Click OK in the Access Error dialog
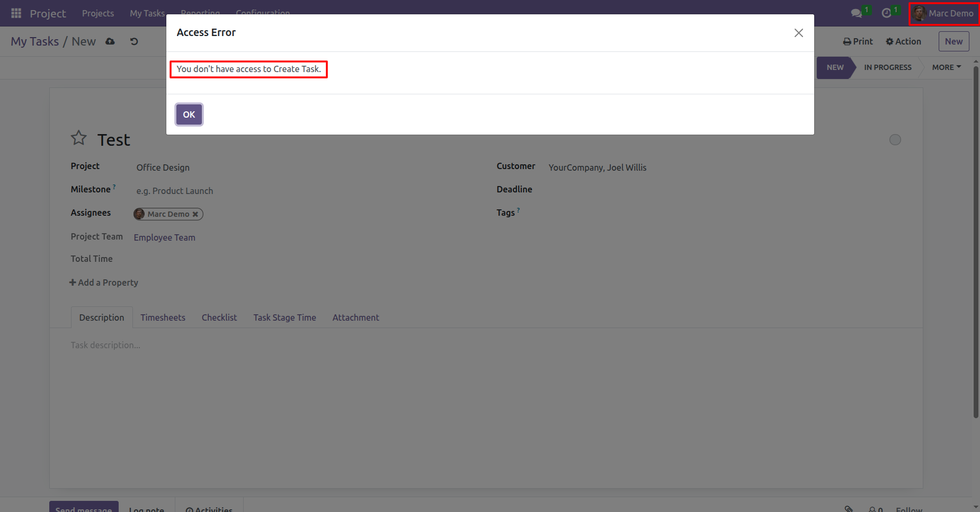Image resolution: width=980 pixels, height=512 pixels. point(189,114)
